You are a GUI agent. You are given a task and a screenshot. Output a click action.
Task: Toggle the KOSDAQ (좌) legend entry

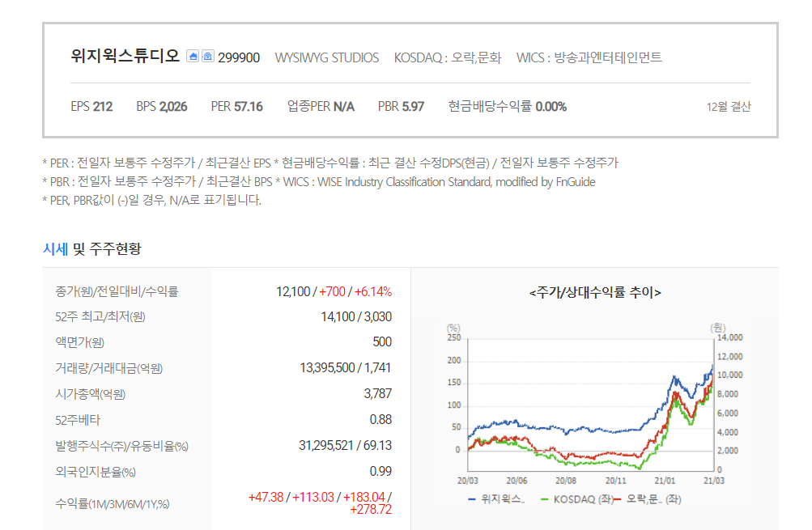pos(576,499)
